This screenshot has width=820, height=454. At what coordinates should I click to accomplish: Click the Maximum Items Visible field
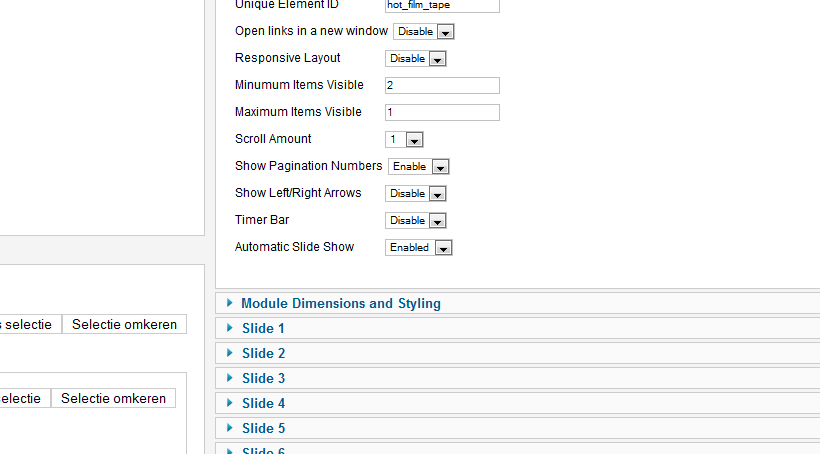(442, 112)
